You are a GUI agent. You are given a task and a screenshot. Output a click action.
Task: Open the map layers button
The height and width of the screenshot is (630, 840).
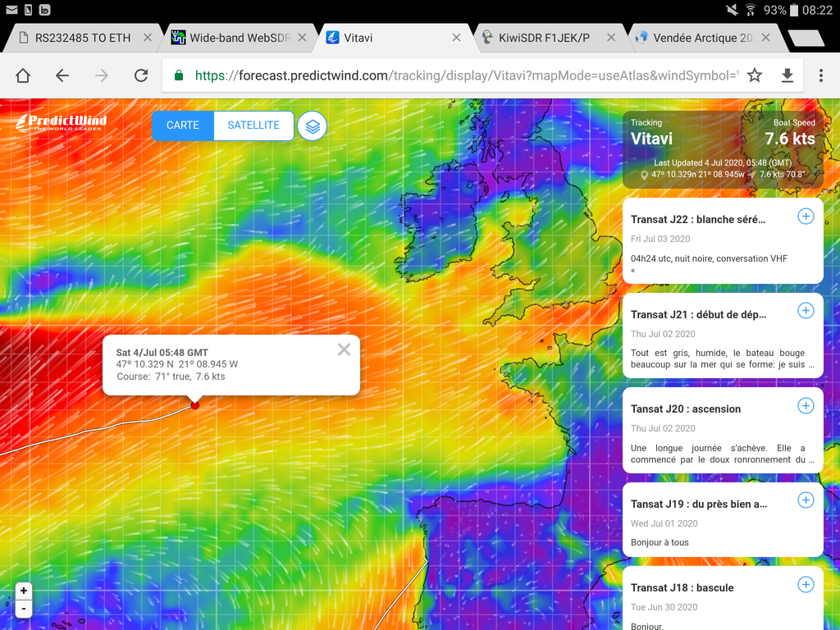click(313, 126)
